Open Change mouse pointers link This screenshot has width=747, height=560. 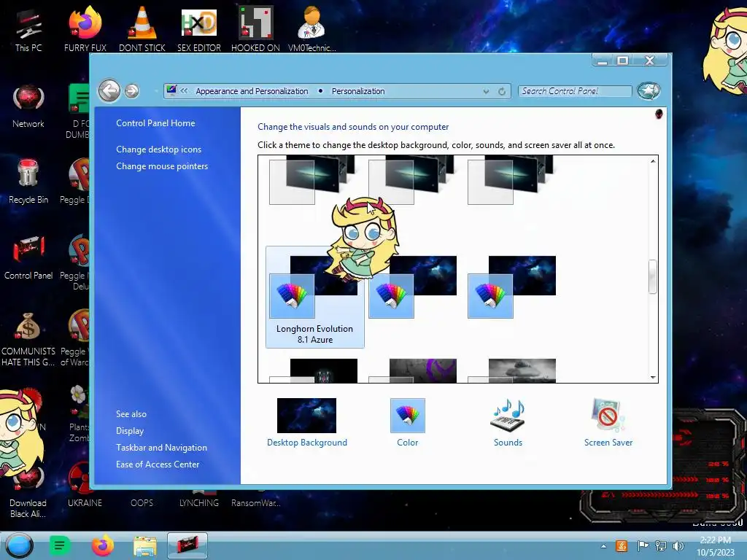tap(162, 166)
